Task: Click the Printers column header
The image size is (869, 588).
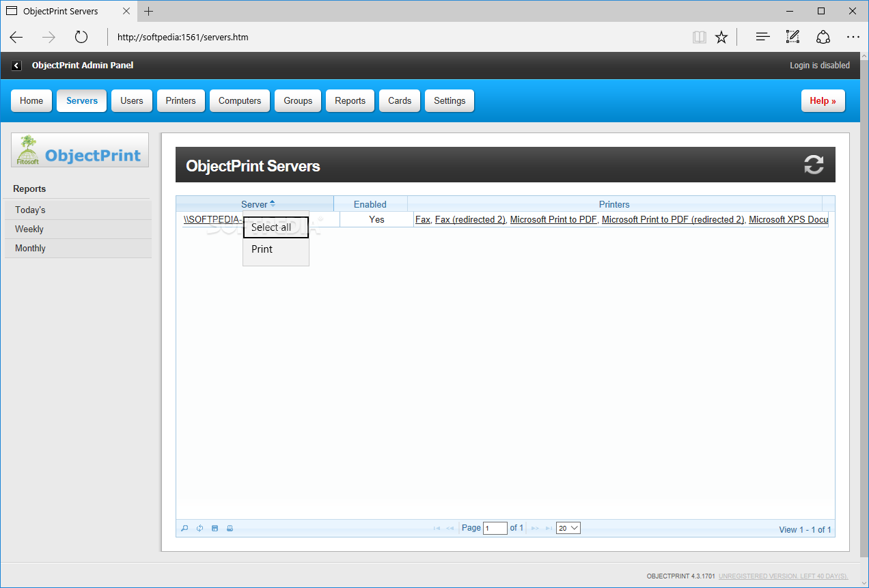Action: tap(614, 204)
